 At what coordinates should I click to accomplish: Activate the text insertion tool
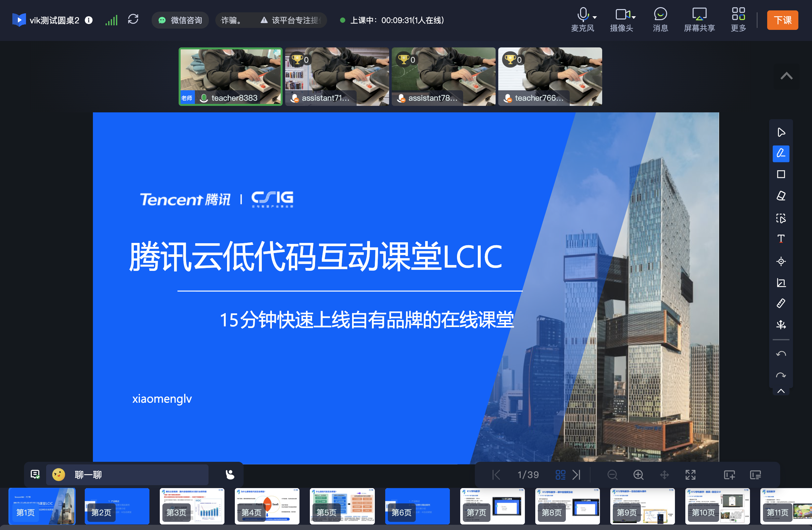pyautogui.click(x=781, y=238)
